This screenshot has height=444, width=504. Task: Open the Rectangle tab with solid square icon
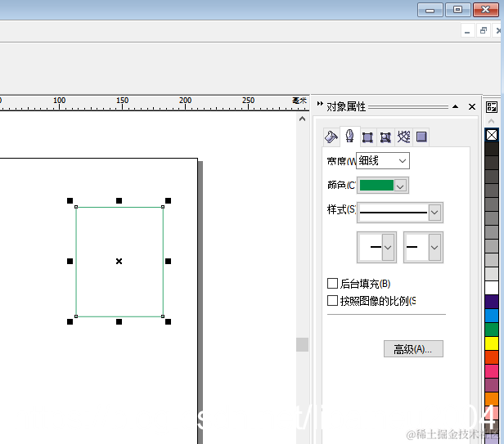(421, 137)
